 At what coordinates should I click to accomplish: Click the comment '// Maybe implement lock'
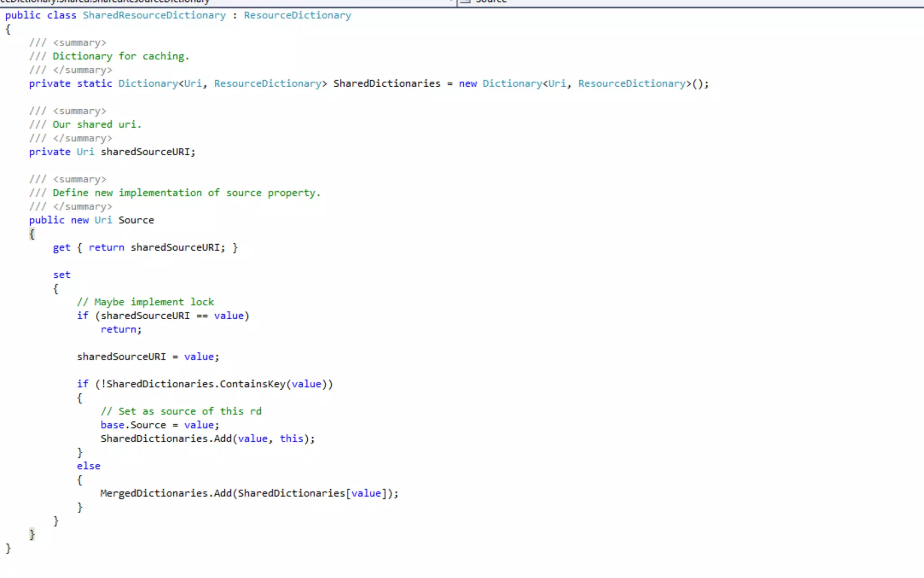coord(145,302)
